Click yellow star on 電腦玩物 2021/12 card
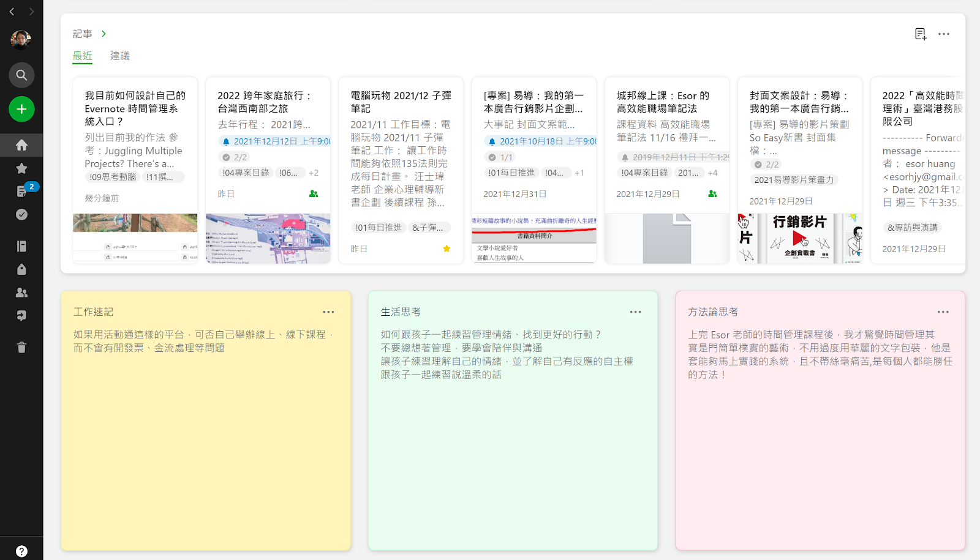The height and width of the screenshot is (560, 980). coord(447,248)
